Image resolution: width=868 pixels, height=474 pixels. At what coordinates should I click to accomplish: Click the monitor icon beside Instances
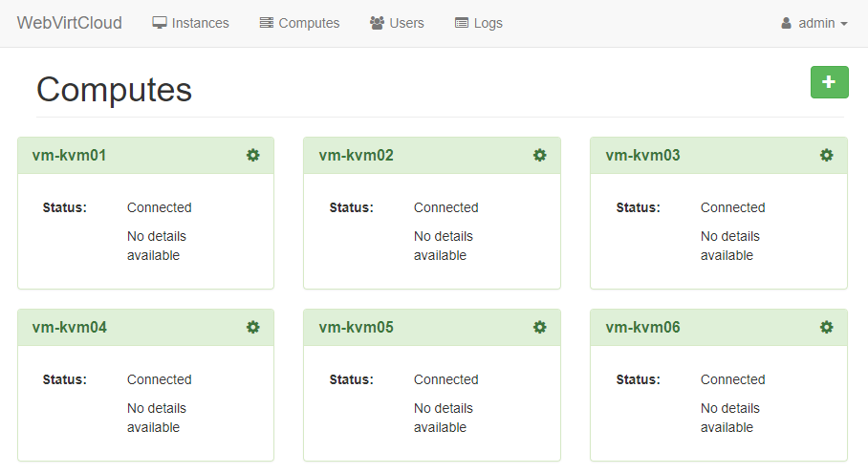pos(160,23)
